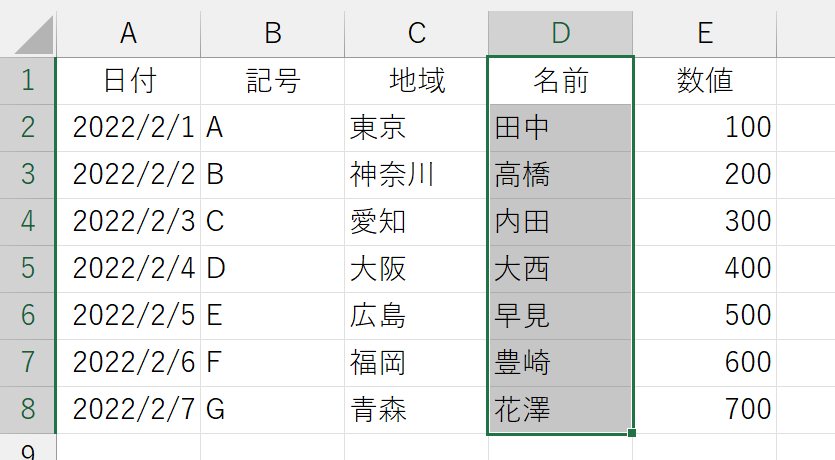Click the 名前 header cell
This screenshot has height=460, width=835.
tap(561, 81)
